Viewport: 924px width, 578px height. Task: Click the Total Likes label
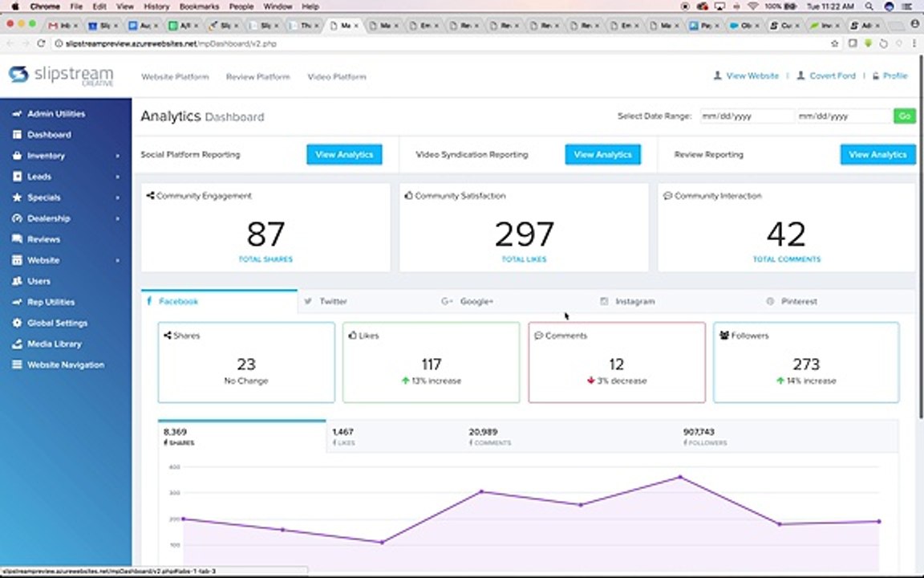[x=524, y=259]
